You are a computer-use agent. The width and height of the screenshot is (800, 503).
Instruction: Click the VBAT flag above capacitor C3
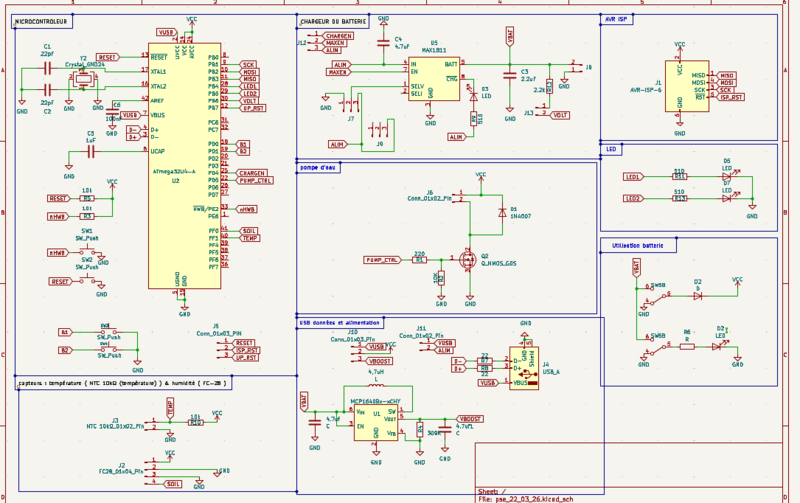(x=510, y=37)
